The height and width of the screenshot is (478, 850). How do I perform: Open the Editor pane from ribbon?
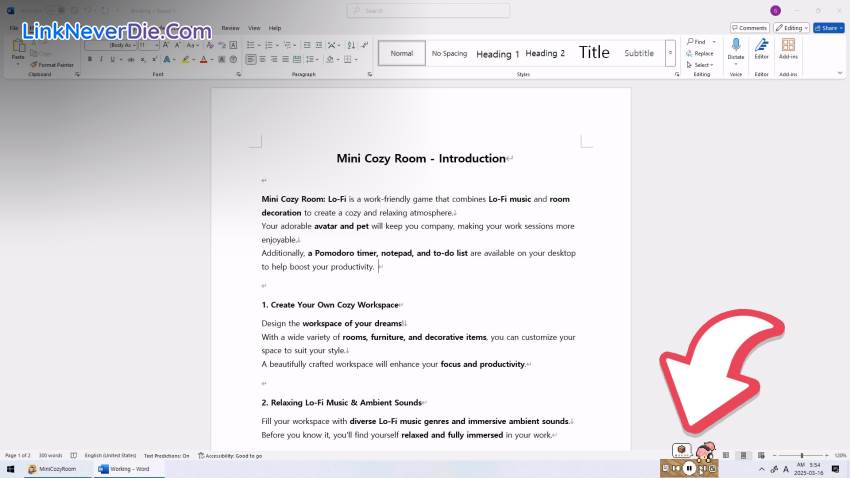point(762,46)
